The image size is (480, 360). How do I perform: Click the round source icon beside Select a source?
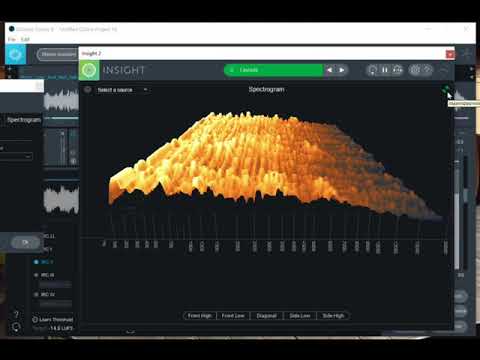(x=88, y=90)
